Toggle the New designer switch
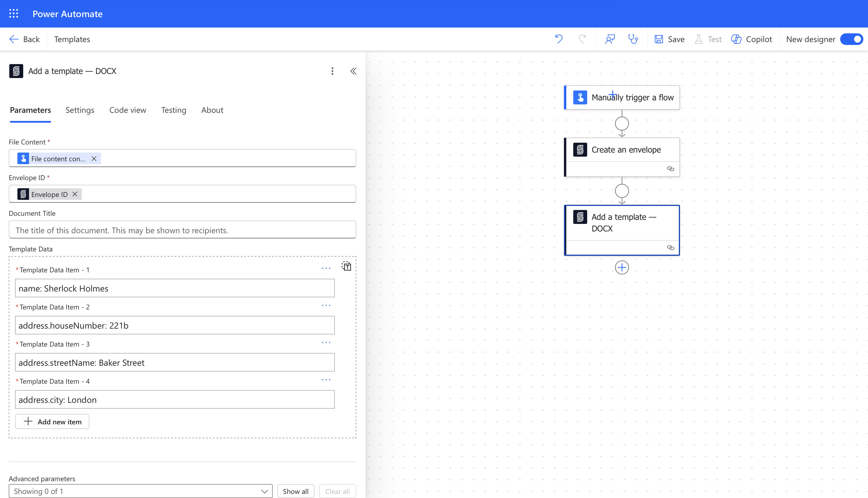The image size is (868, 498). pyautogui.click(x=851, y=39)
